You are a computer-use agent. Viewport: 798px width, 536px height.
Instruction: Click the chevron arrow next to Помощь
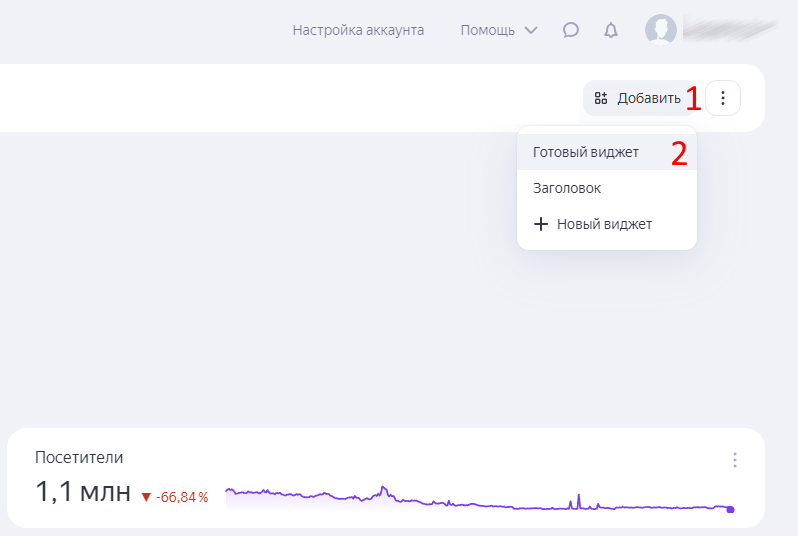click(531, 30)
